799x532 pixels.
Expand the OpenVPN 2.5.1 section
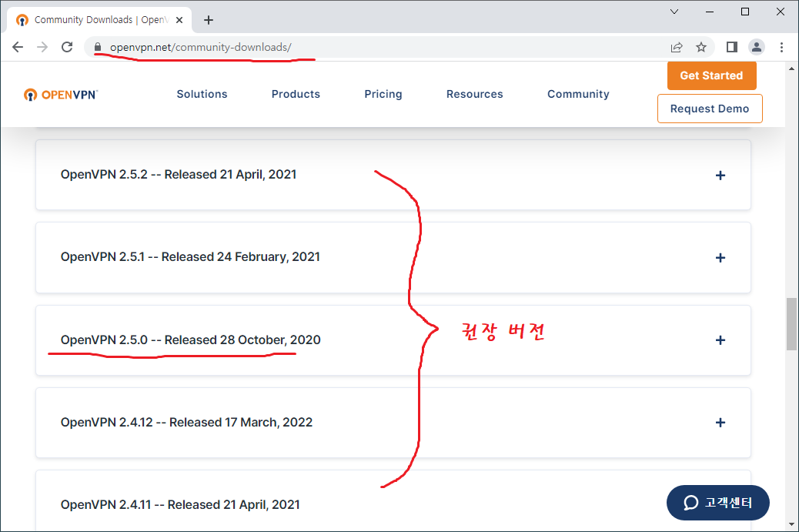pos(720,258)
